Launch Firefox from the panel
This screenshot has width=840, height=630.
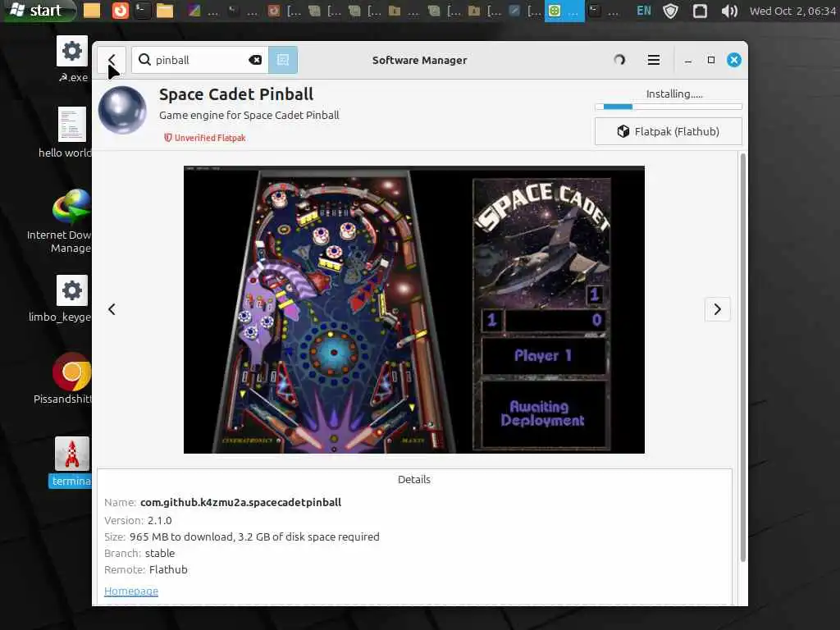click(120, 11)
